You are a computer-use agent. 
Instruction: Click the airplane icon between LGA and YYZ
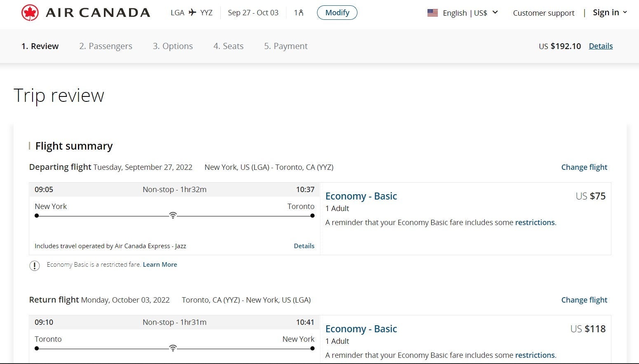pos(193,13)
